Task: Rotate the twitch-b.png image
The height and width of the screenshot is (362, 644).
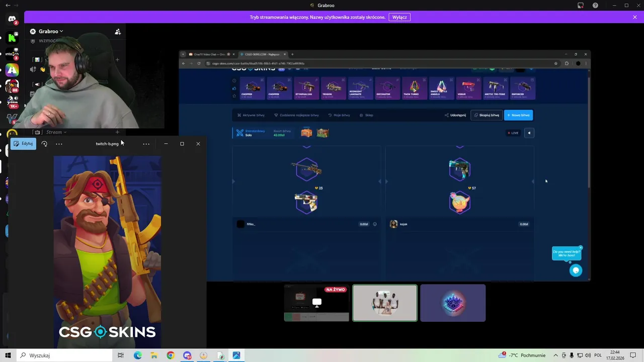Action: [44, 144]
